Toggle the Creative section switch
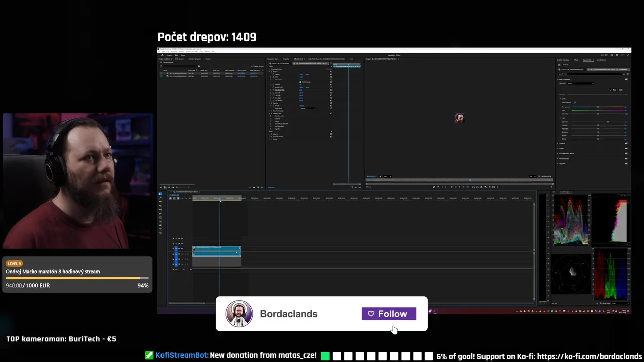644x362 pixels. point(626,143)
